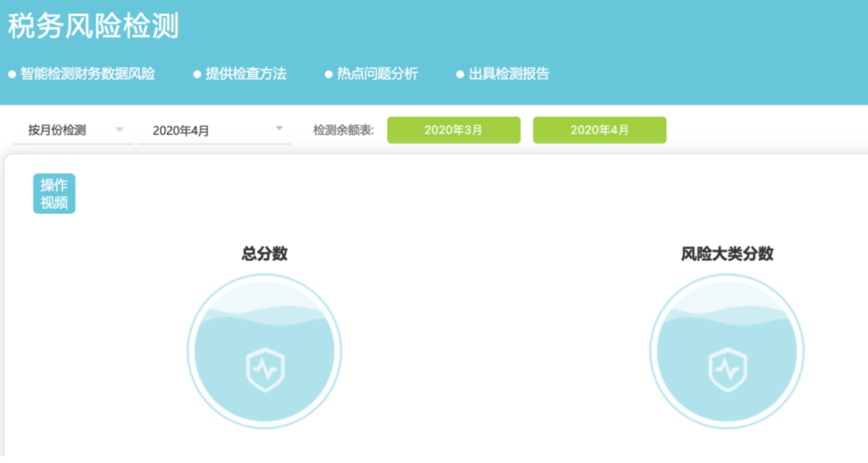
Task: Click the 智能检测财务数据风险 feature text
Action: pyautogui.click(x=88, y=74)
